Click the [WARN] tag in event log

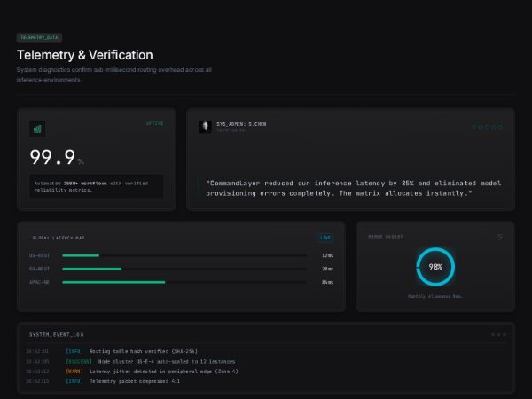(x=74, y=372)
